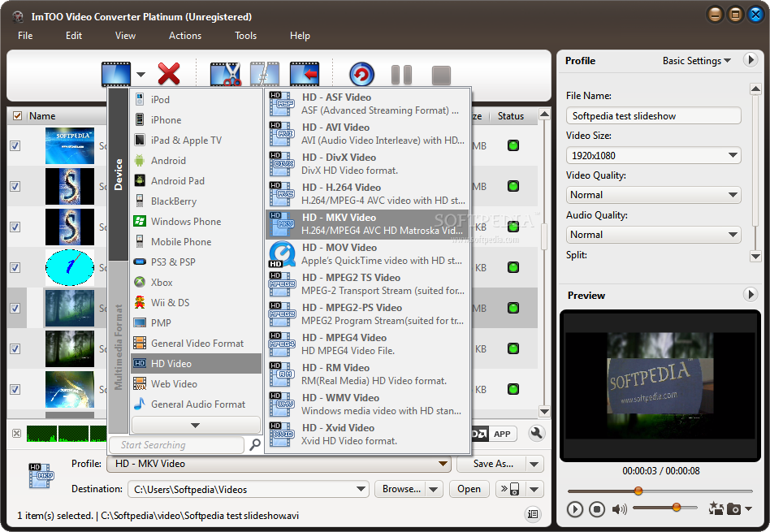Open the Video Quality dropdown

click(653, 195)
